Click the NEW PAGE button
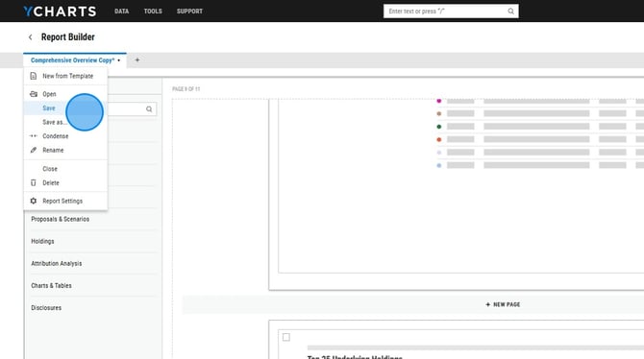644x359 pixels. (503, 304)
